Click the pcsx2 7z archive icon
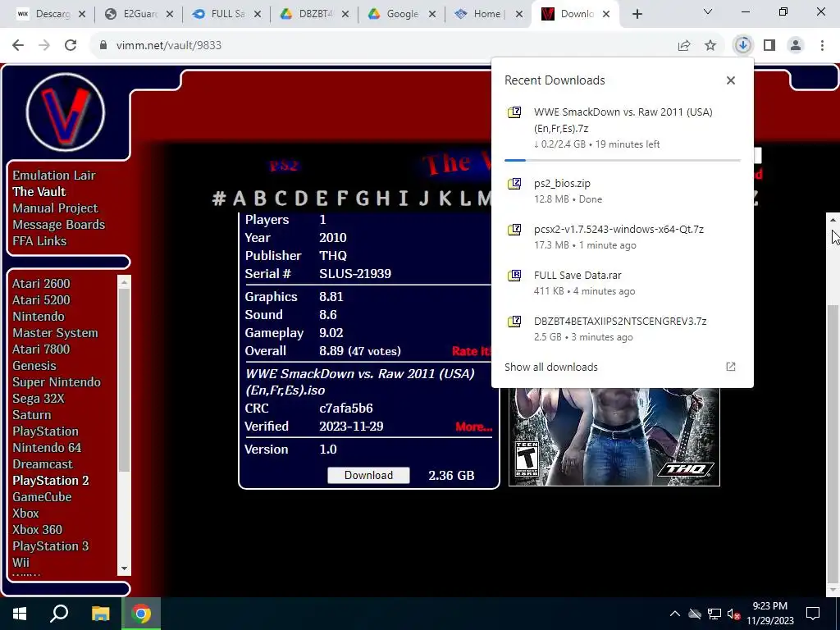 click(x=514, y=230)
